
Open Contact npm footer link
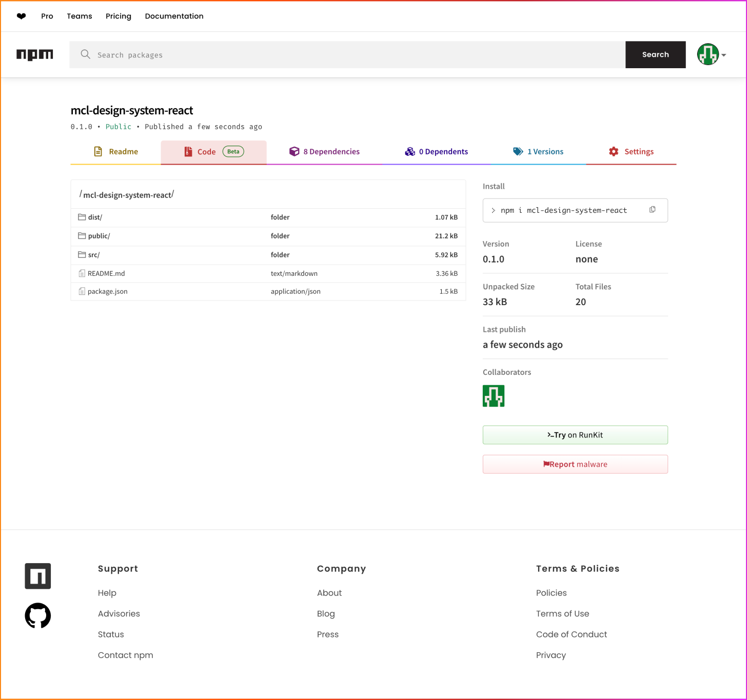[126, 655]
